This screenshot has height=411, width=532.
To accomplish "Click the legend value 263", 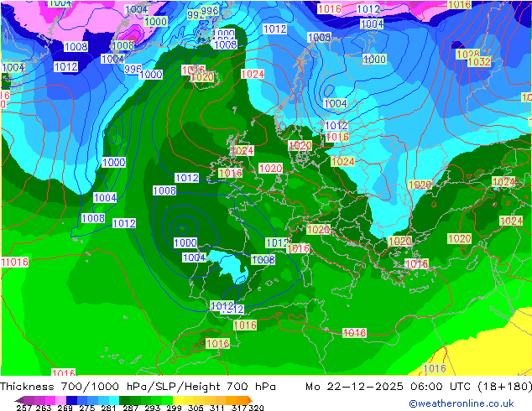I will pos(44,408).
